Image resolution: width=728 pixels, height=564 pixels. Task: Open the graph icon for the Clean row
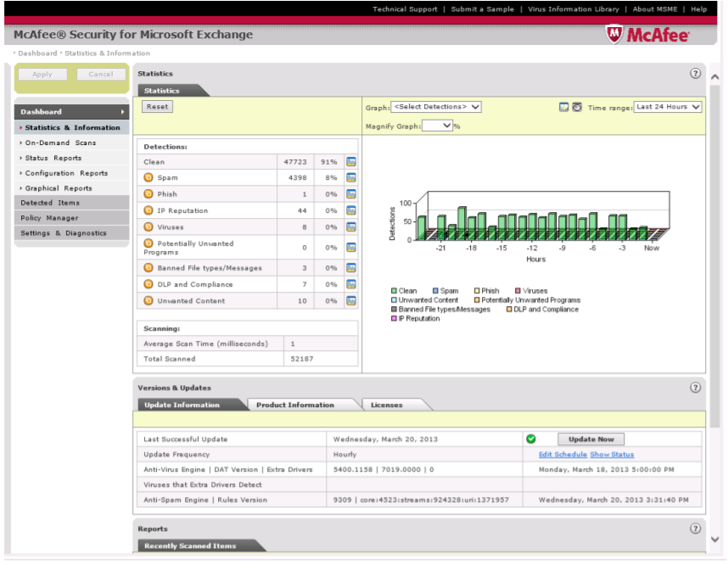[350, 161]
